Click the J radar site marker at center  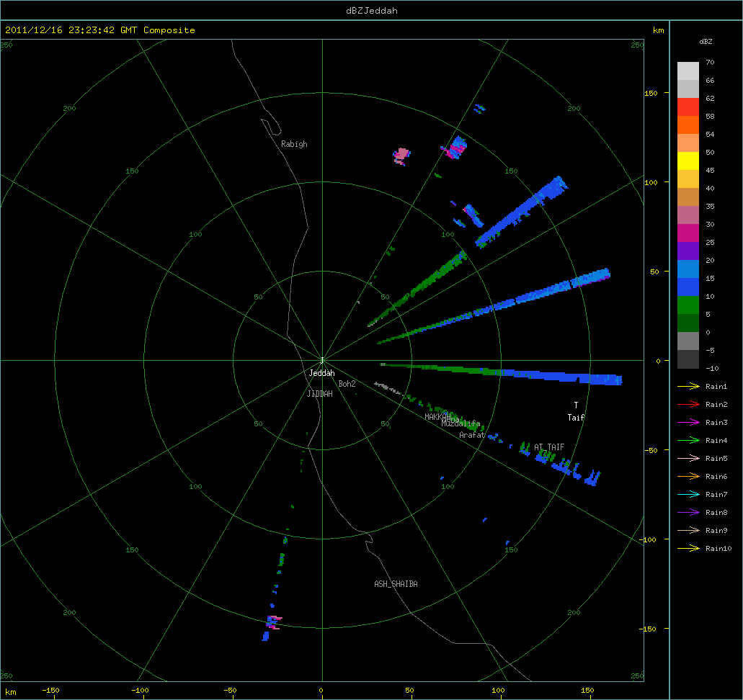[322, 360]
